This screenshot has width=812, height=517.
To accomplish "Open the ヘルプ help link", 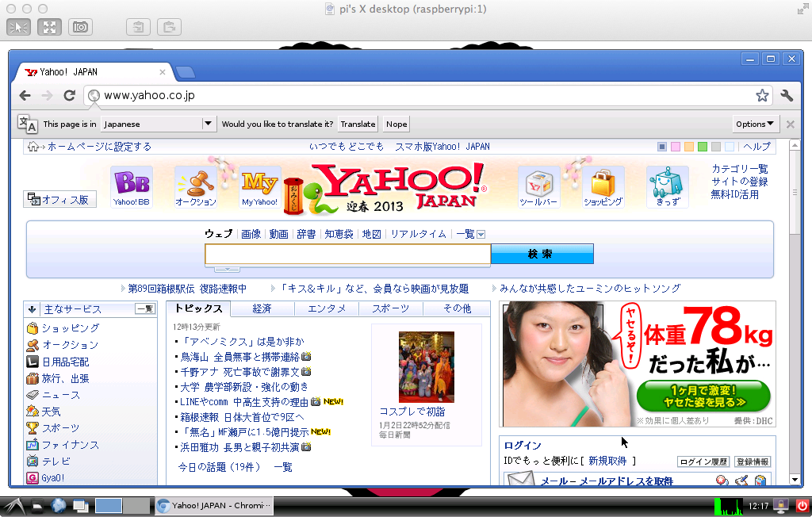I will click(x=757, y=147).
